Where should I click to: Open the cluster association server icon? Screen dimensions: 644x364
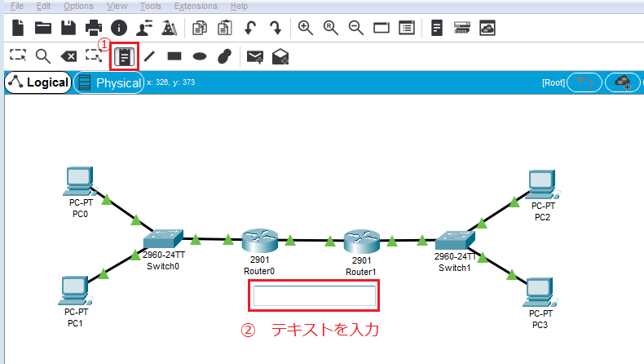coord(462,28)
